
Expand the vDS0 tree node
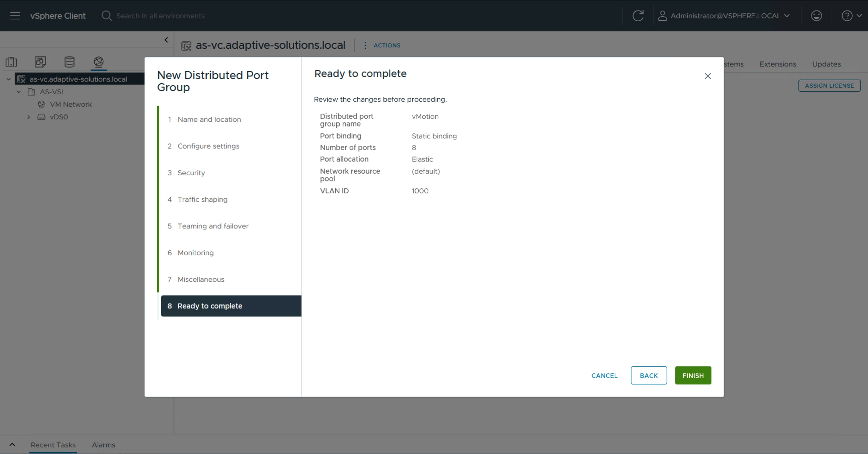point(29,117)
